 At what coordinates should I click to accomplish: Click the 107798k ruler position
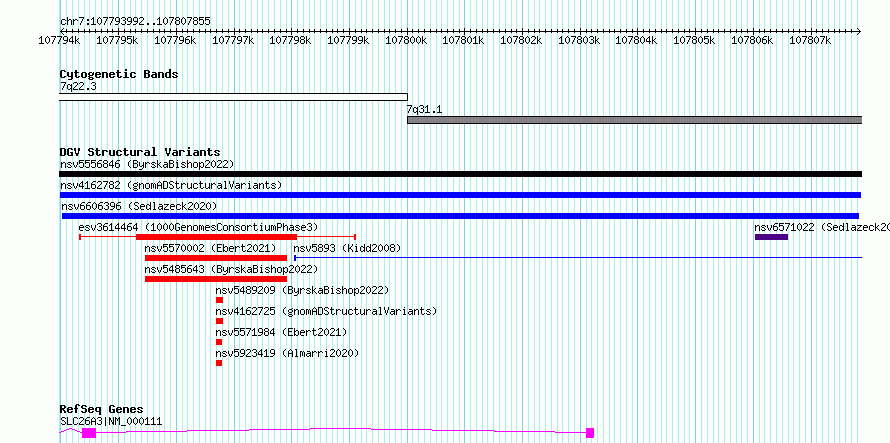291,40
